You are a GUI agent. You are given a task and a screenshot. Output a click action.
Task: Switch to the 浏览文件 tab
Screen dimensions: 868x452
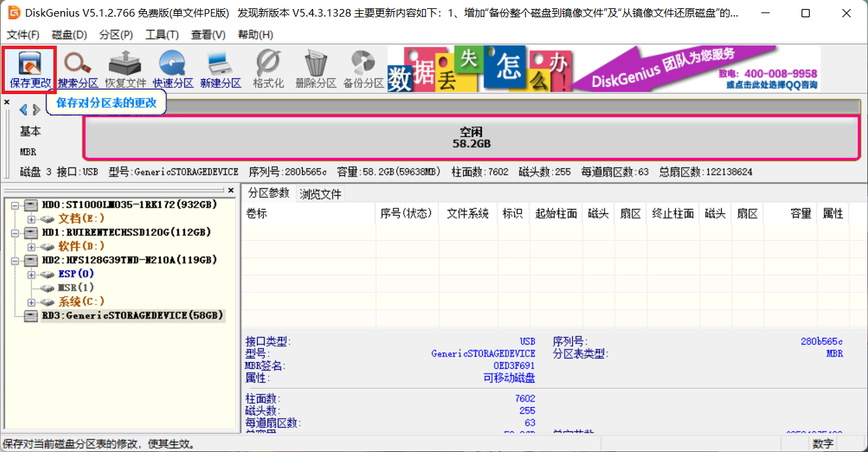tap(320, 194)
